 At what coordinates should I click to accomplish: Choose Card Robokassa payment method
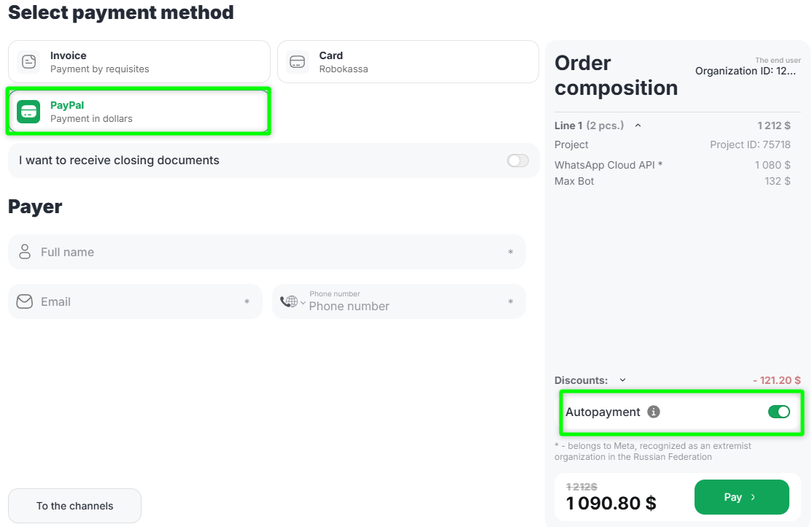[x=407, y=62]
